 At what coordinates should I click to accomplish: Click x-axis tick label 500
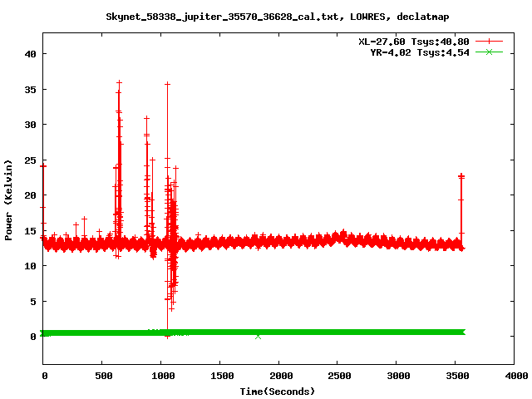coord(104,376)
